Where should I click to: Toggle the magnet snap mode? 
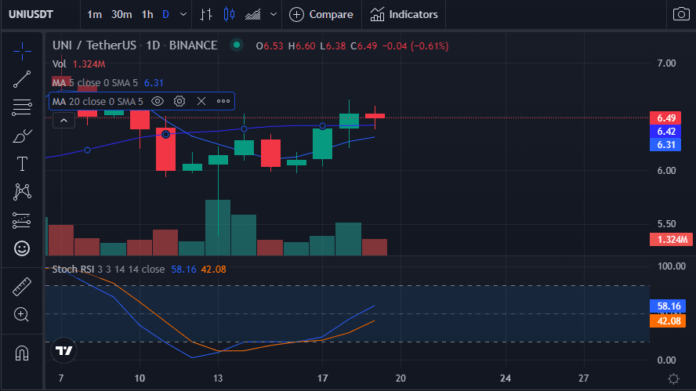point(22,353)
